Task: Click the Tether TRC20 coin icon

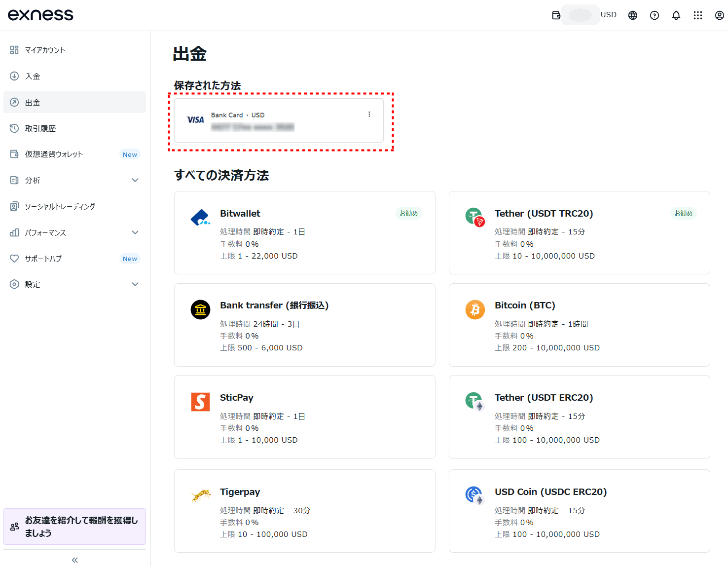Action: pos(475,217)
